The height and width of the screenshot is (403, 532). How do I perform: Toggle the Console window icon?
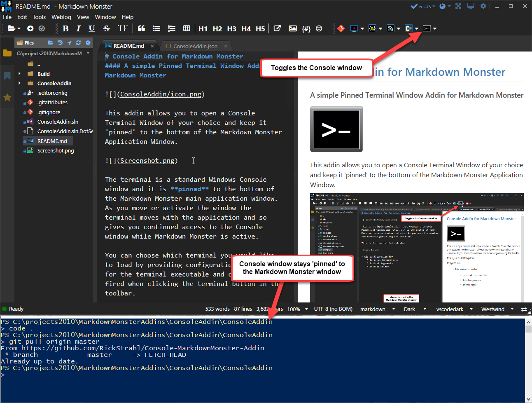point(427,28)
